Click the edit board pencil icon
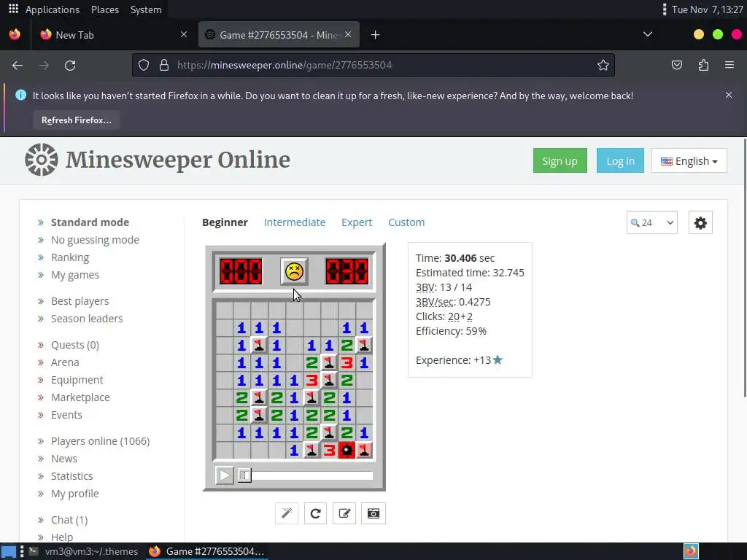 (x=344, y=513)
